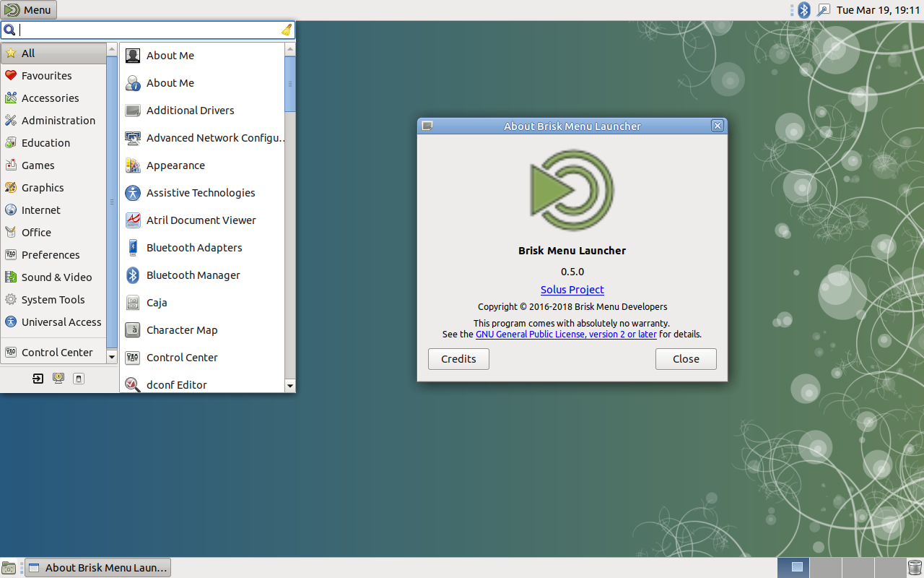
Task: Click the Assistive Technologies accessibility icon
Action: pyautogui.click(x=133, y=193)
